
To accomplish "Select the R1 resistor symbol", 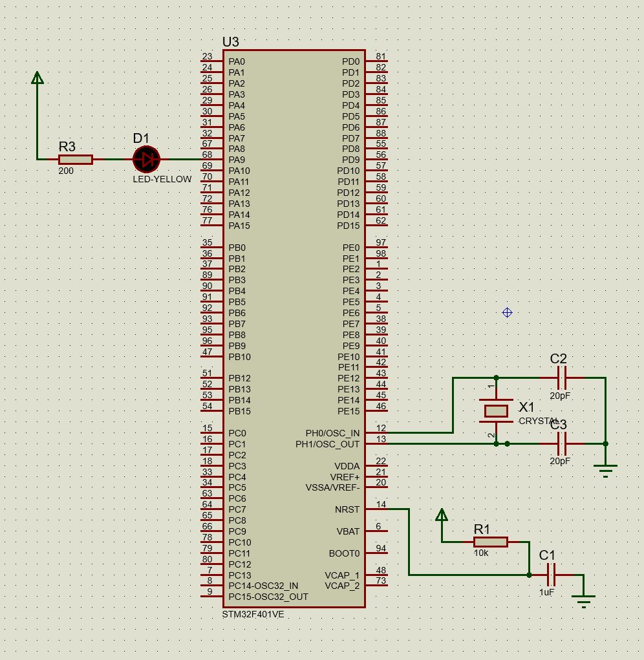I will [x=491, y=542].
